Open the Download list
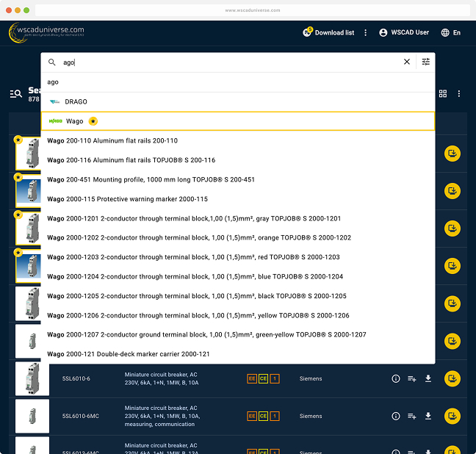Image resolution: width=476 pixels, height=454 pixels. (x=329, y=32)
